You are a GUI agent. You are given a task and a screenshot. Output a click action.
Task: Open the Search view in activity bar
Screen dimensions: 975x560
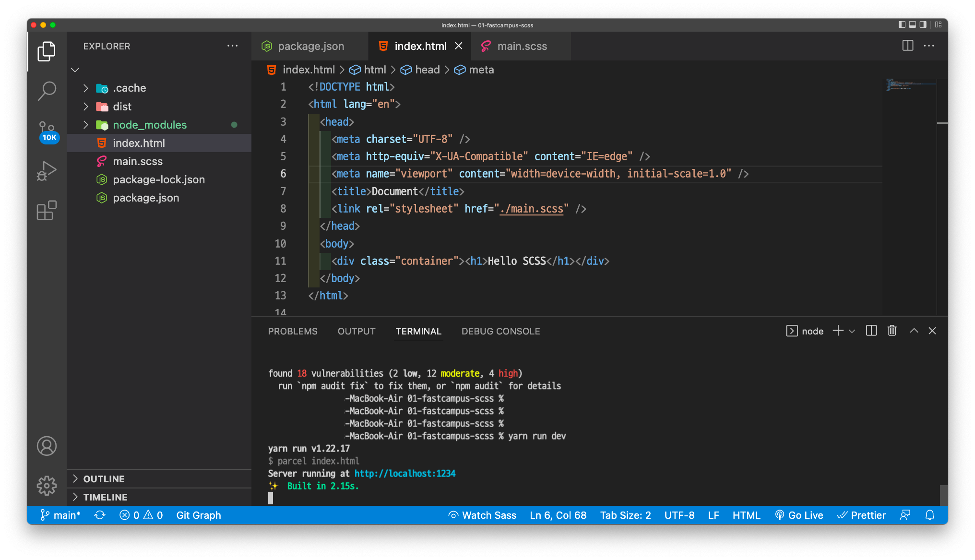pyautogui.click(x=47, y=90)
